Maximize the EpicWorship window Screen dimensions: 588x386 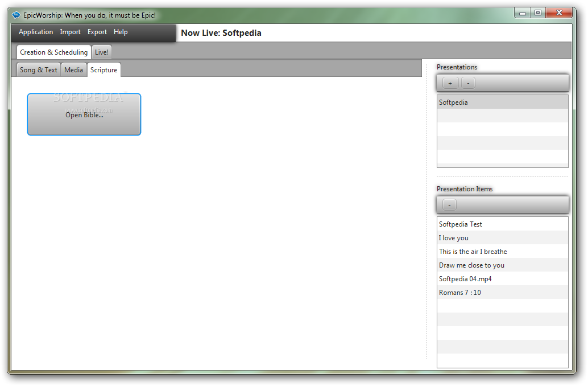[538, 13]
